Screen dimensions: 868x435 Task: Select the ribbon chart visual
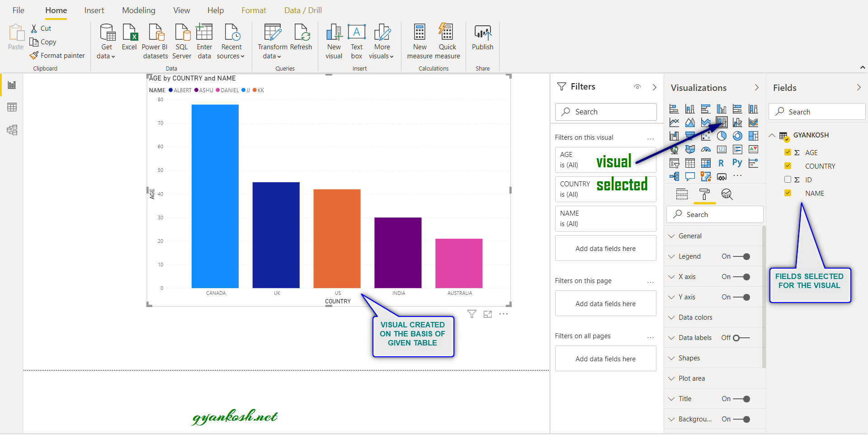pos(753,123)
